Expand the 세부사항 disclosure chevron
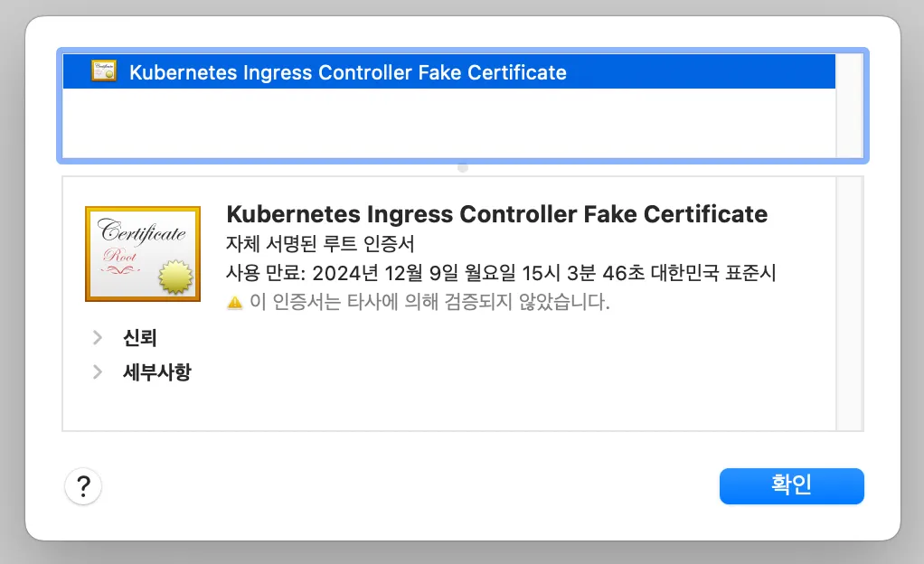The width and height of the screenshot is (924, 564). tap(98, 371)
